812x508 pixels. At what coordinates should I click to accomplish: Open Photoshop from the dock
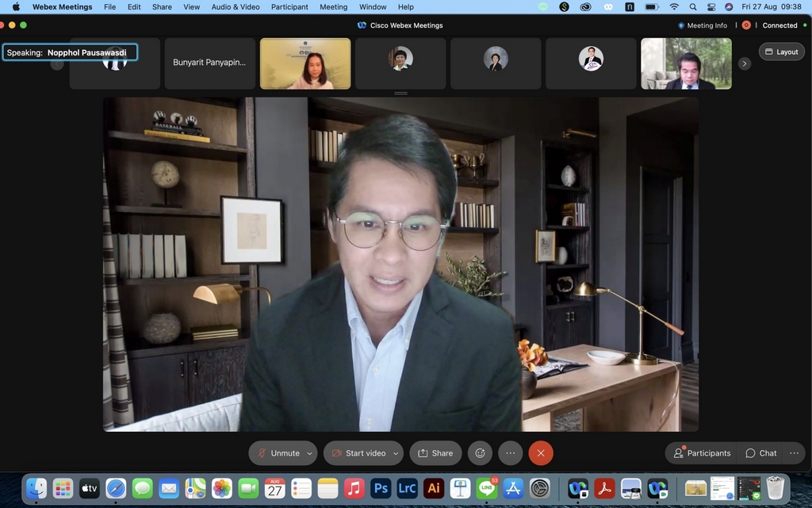[x=381, y=489]
